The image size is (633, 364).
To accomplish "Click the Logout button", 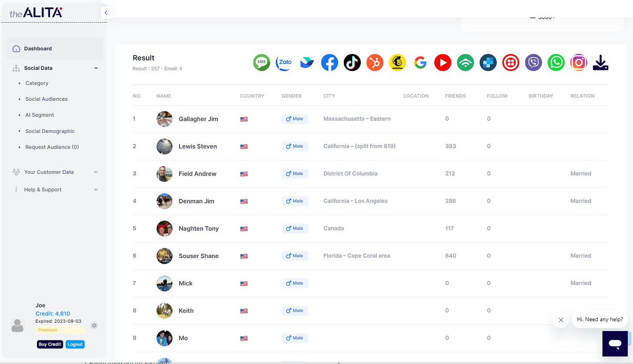I will (x=75, y=344).
